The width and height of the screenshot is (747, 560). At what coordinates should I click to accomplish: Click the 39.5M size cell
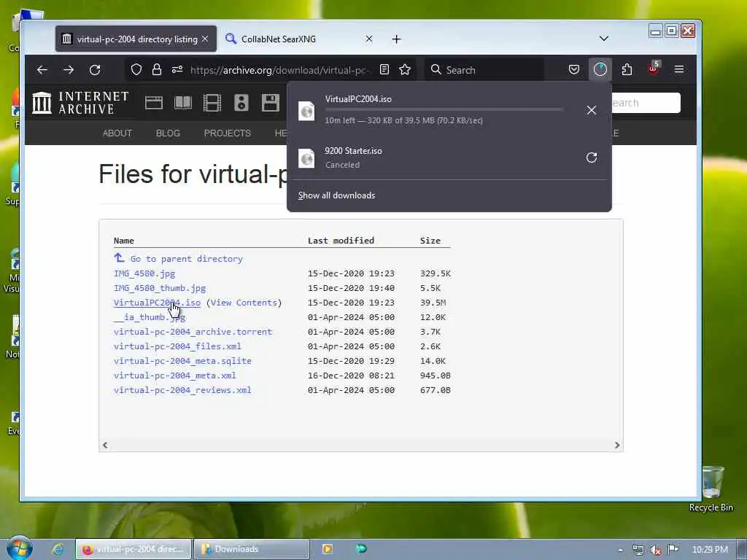[x=433, y=303]
